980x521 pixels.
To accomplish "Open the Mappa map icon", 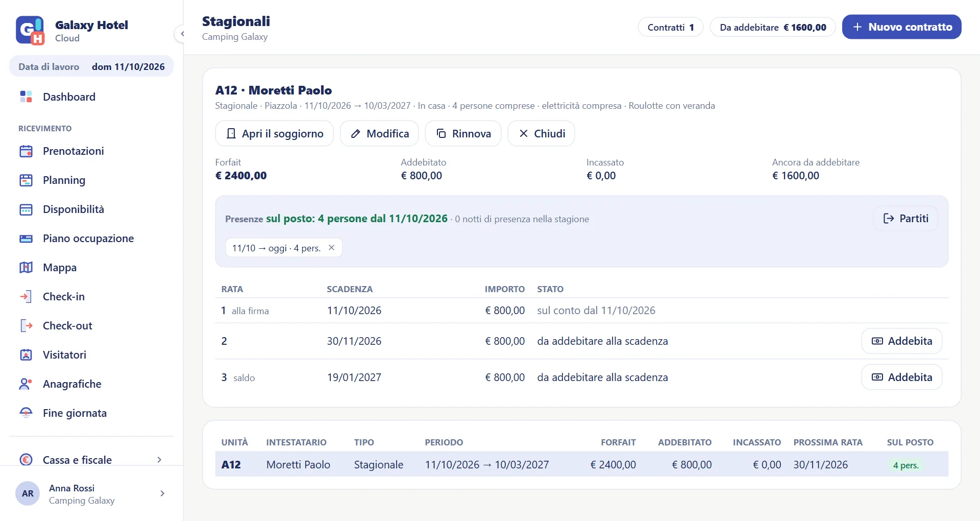I will click(x=26, y=268).
